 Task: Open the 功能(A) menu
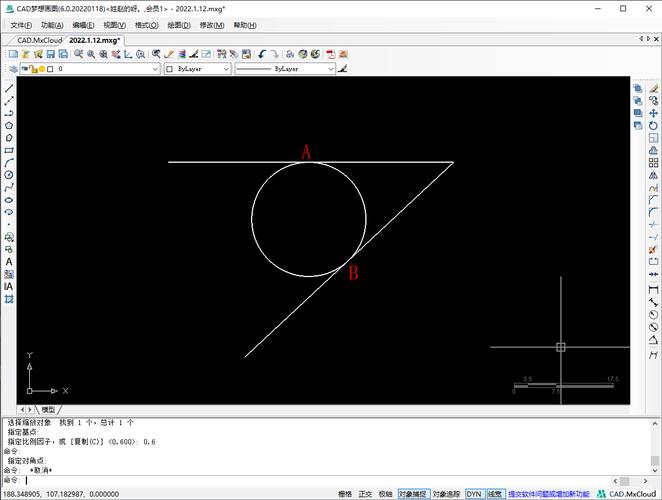(52, 25)
